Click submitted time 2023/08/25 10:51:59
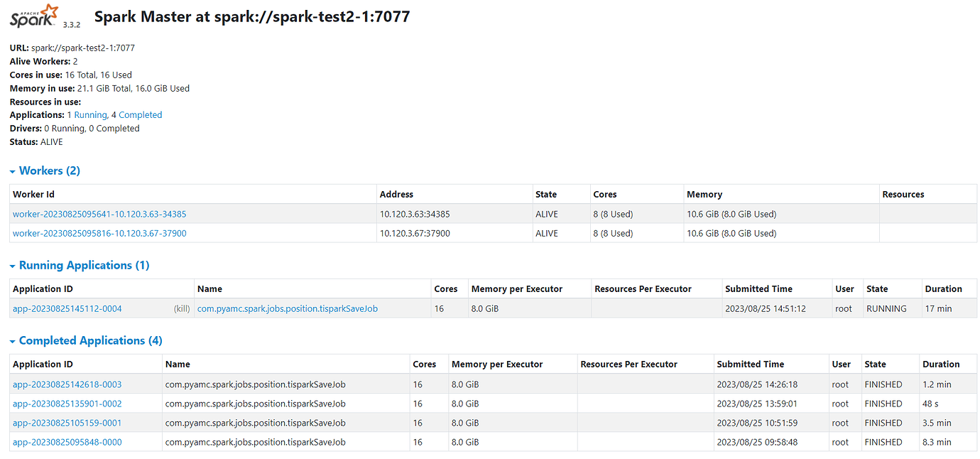Viewport: 980px width, 459px height. [757, 423]
